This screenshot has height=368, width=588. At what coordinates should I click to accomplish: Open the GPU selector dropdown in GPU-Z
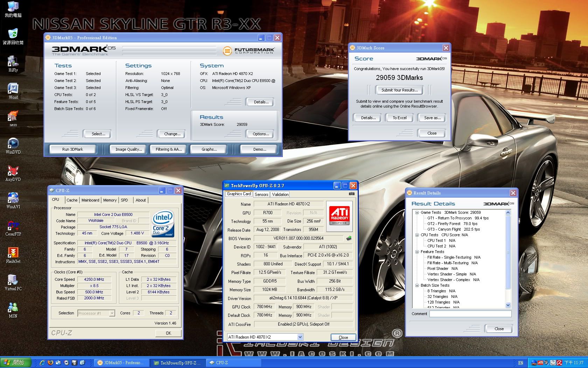[x=300, y=337]
